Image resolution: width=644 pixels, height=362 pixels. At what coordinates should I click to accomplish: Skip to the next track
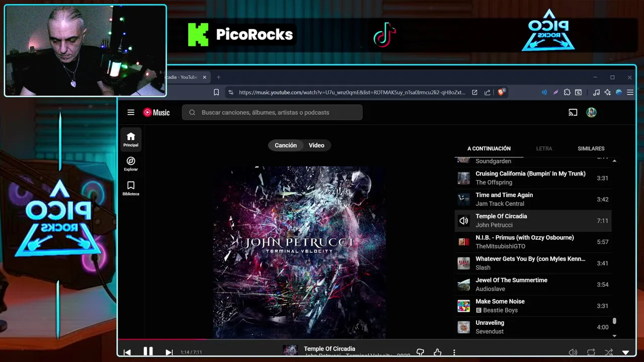tap(169, 352)
